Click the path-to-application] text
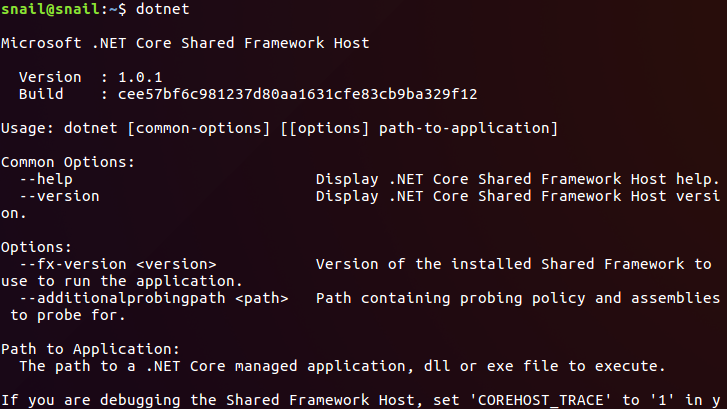Image resolution: width=727 pixels, height=409 pixels. (468, 128)
